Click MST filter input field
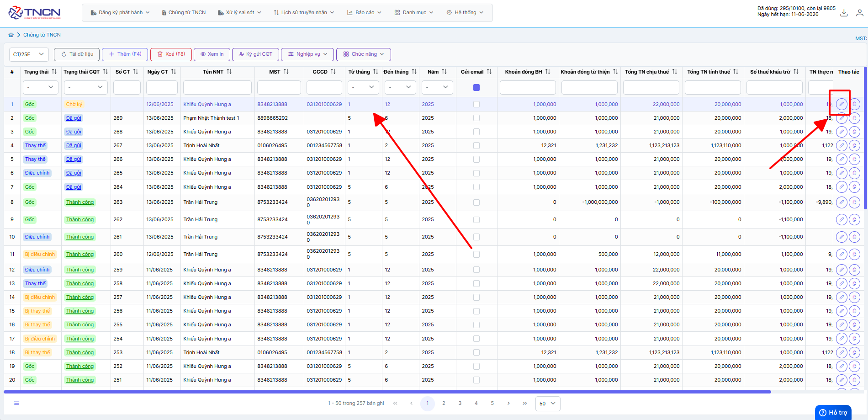Image resolution: width=868 pixels, height=420 pixels. pyautogui.click(x=279, y=87)
